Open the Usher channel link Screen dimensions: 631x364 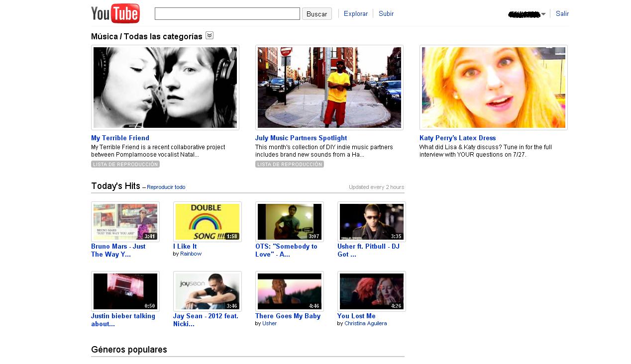[269, 323]
